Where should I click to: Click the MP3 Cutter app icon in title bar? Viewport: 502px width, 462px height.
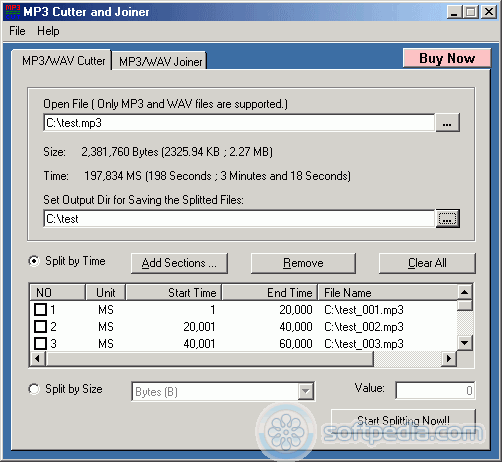pos(13,12)
